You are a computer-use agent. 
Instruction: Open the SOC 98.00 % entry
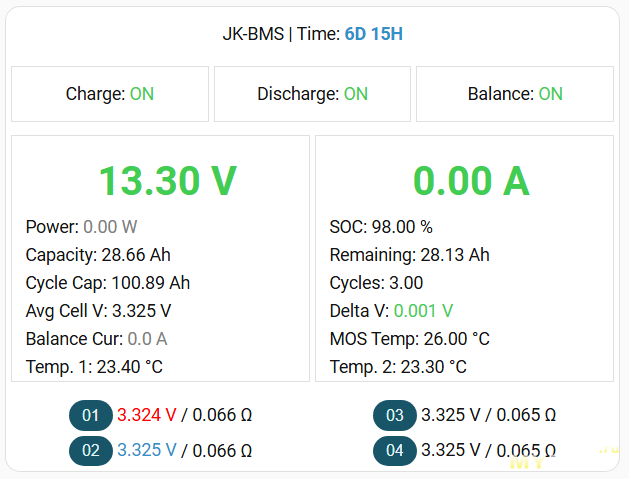(381, 227)
